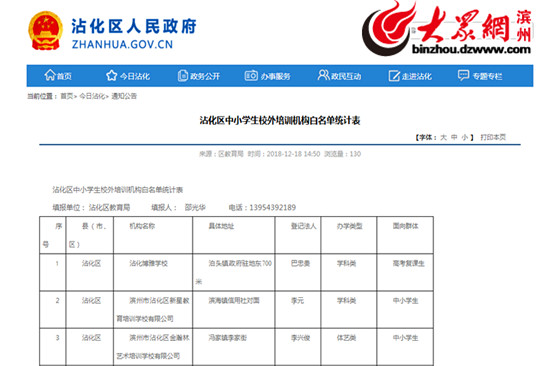Open the 今日沾化 menu item
Image resolution: width=550 pixels, height=366 pixels.
point(135,76)
